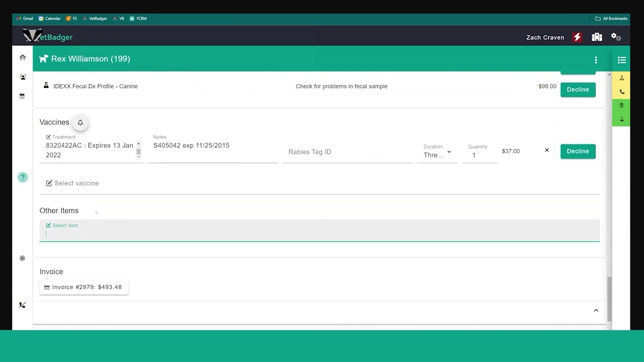Open the doctor icon in yellow strip
The width and height of the screenshot is (644, 362).
(x=622, y=78)
